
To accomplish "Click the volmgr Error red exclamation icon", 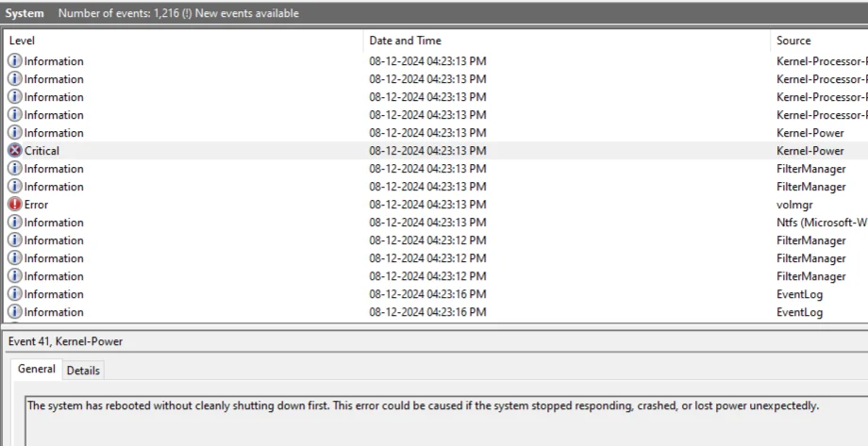I will [15, 205].
